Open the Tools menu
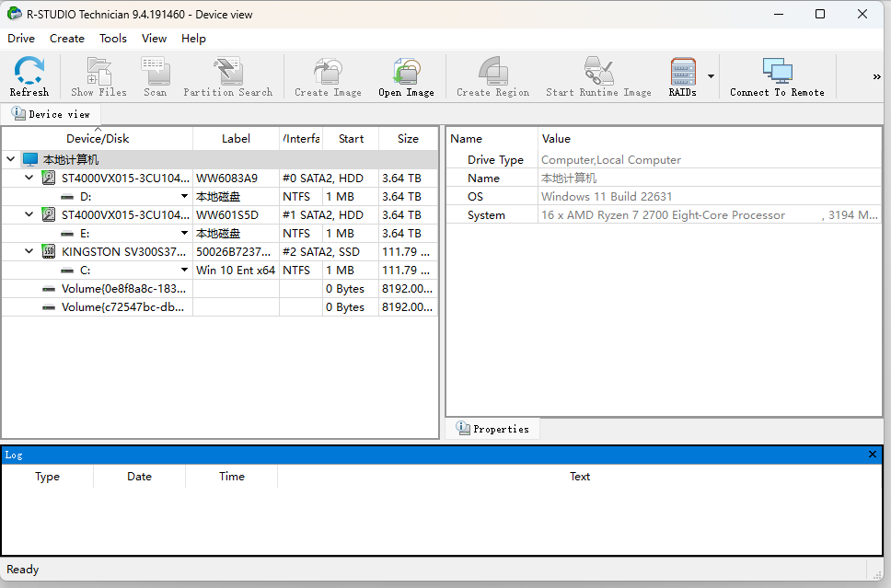Viewport: 891px width, 588px height. 113,38
